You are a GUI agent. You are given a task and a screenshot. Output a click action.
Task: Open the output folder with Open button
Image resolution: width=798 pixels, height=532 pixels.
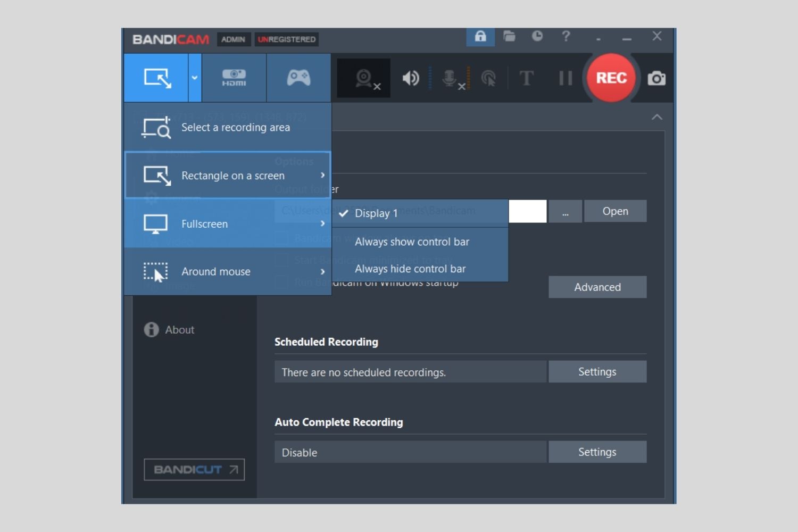point(615,211)
